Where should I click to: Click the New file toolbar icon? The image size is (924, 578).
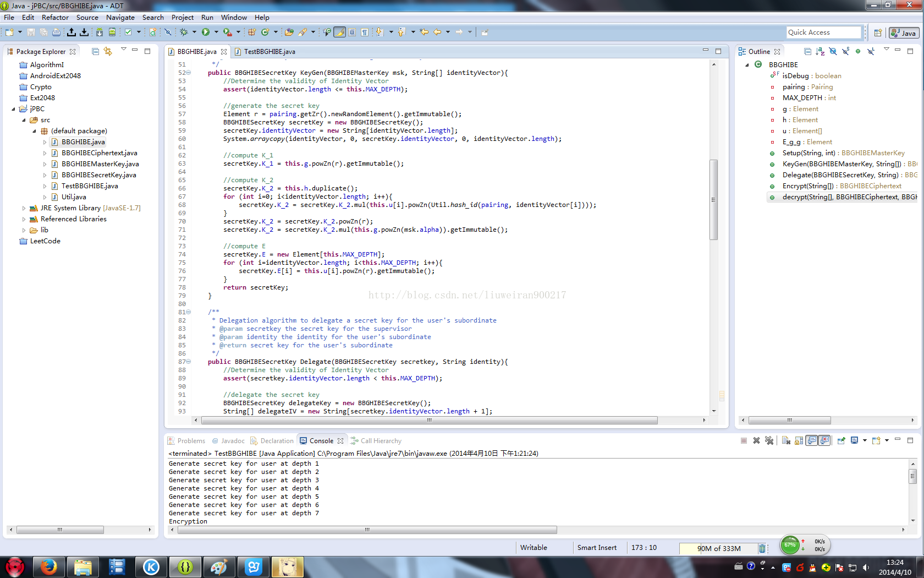(x=10, y=32)
